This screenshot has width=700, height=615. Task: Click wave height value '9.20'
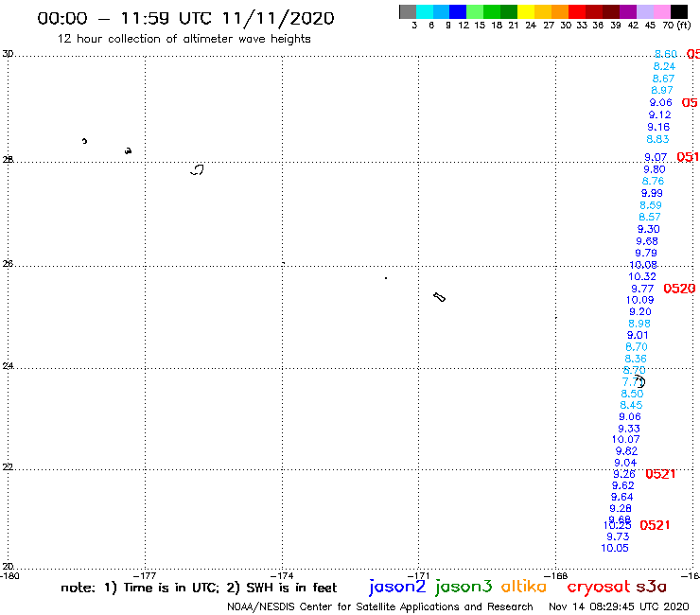point(640,311)
